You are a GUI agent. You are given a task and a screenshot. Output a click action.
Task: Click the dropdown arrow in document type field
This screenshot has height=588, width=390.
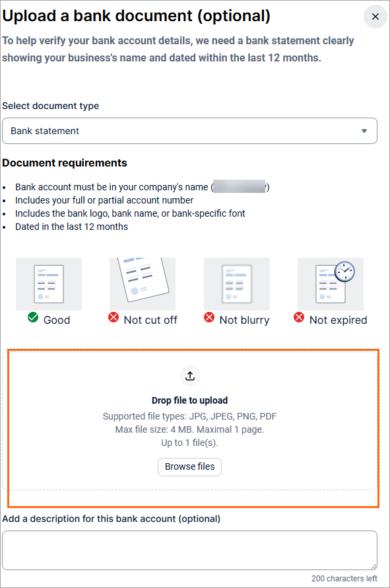pyautogui.click(x=364, y=131)
